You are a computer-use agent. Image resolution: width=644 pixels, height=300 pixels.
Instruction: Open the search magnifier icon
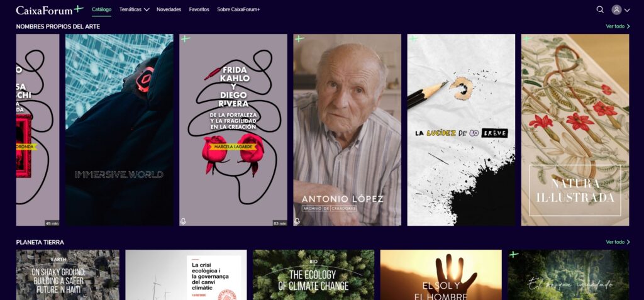coord(599,9)
